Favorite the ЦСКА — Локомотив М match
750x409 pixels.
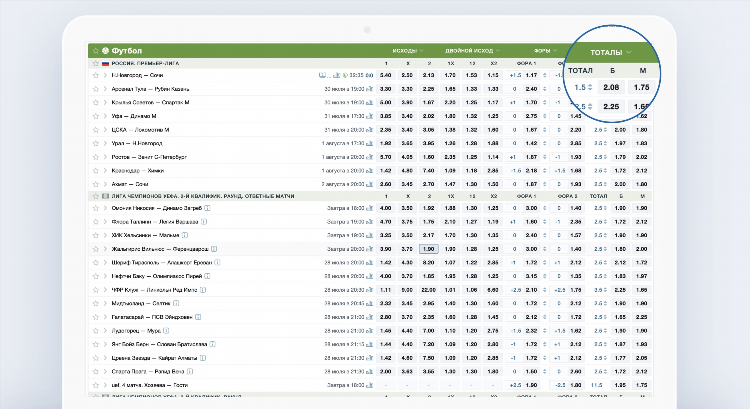click(95, 130)
